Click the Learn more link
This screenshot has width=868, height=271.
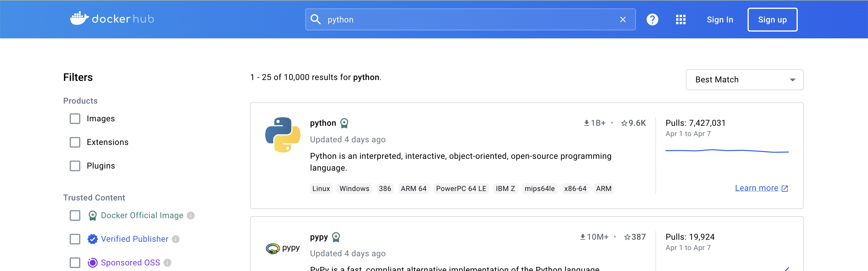[x=756, y=188]
